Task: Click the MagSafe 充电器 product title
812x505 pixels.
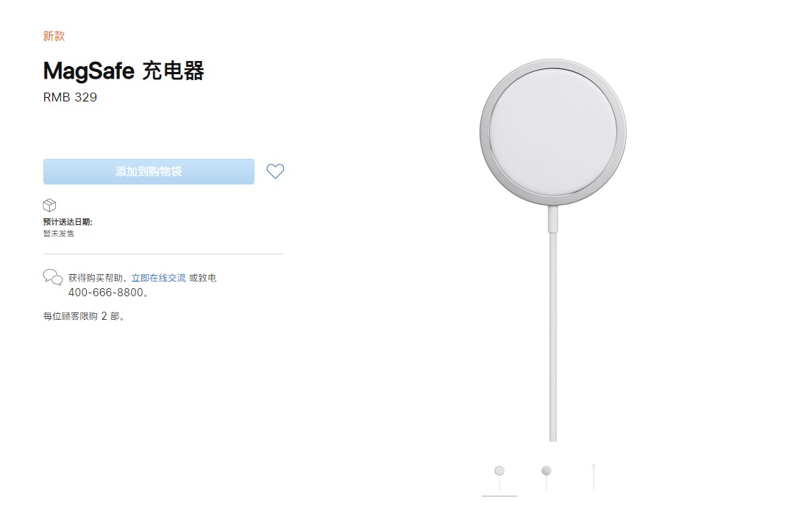Action: click(x=124, y=71)
